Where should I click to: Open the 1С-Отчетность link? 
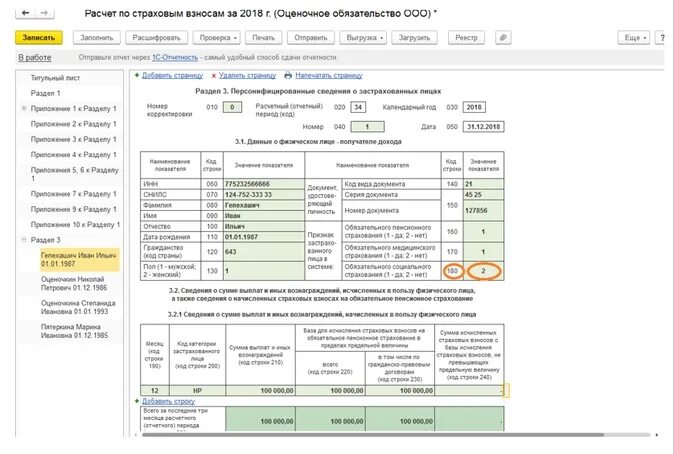(x=175, y=57)
